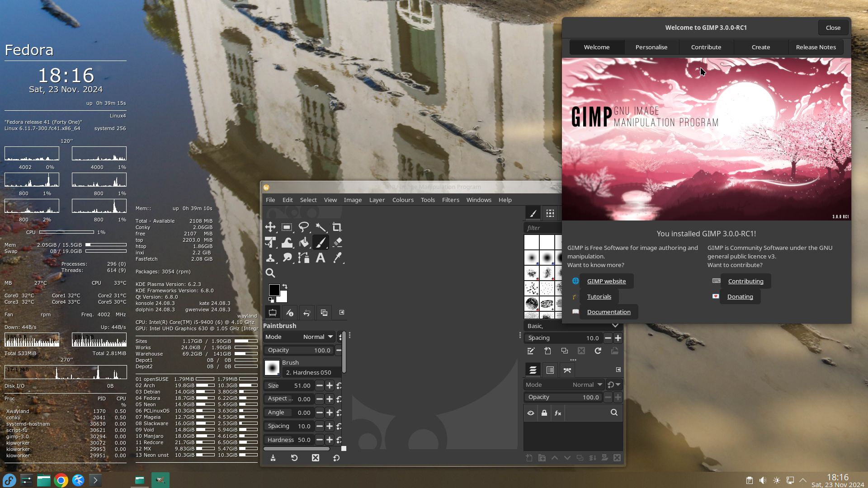Select the Move tool in toolbox
Image resolution: width=868 pixels, height=488 pixels.
(x=270, y=227)
